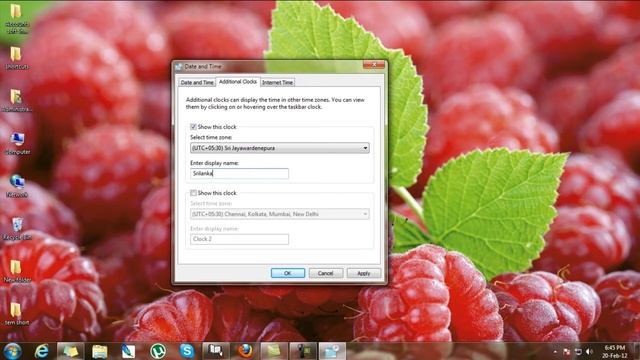Click the Cancel button
Image resolution: width=640 pixels, height=360 pixels.
(326, 273)
